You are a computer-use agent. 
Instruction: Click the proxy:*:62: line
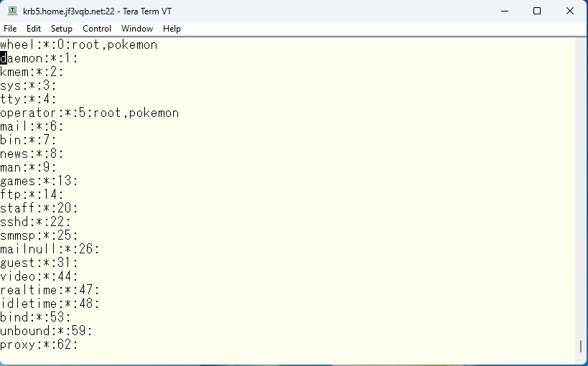(39, 344)
